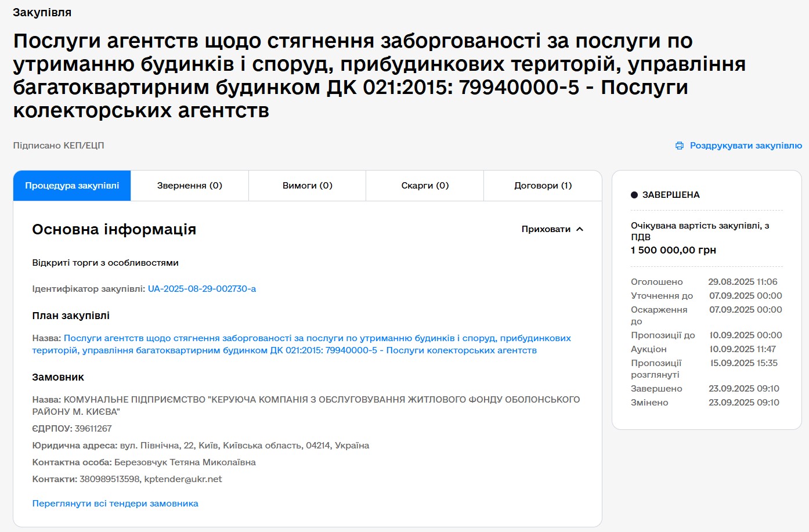Open the "Роздрукувати закупівлю" print link
809x532 pixels.
[x=745, y=146]
